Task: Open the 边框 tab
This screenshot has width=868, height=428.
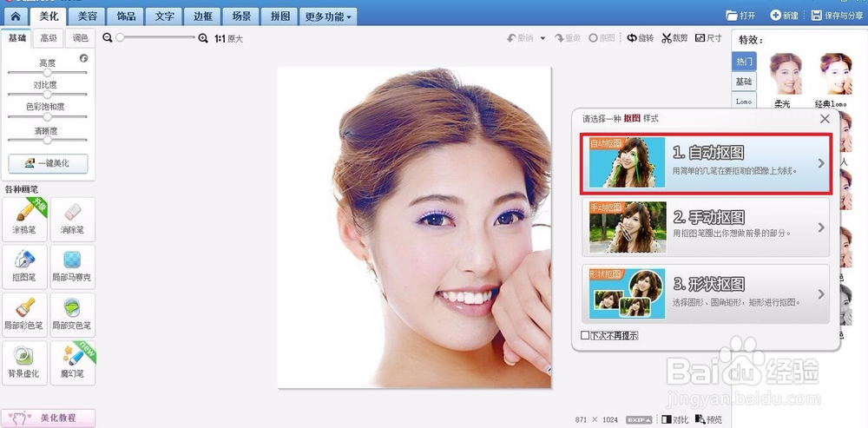Action: (203, 16)
